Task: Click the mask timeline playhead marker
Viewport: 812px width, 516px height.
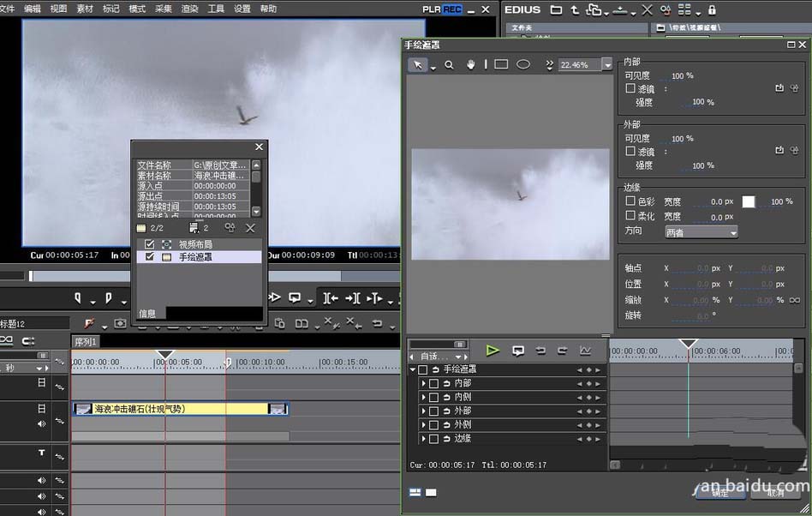Action: [x=689, y=343]
